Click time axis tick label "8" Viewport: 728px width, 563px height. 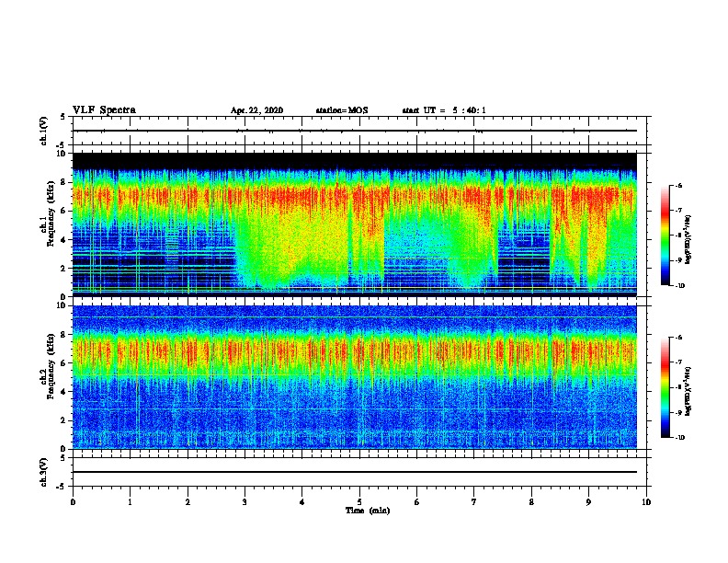(x=531, y=502)
